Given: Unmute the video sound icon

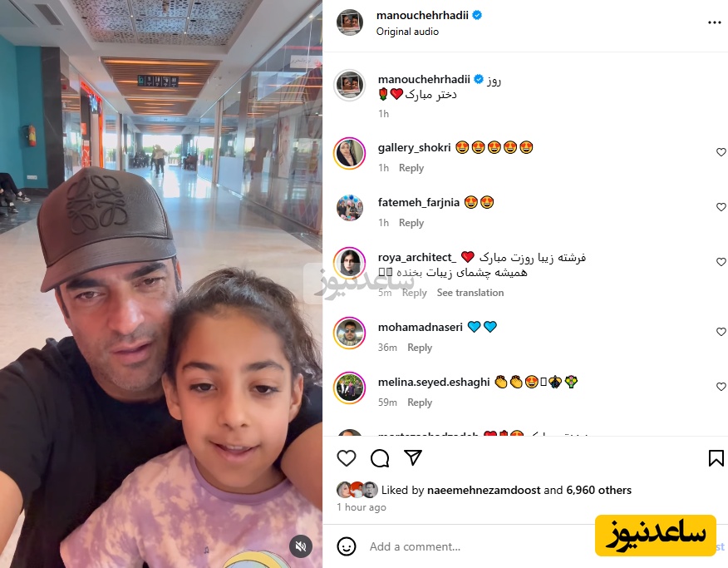Looking at the screenshot, I should [x=301, y=546].
